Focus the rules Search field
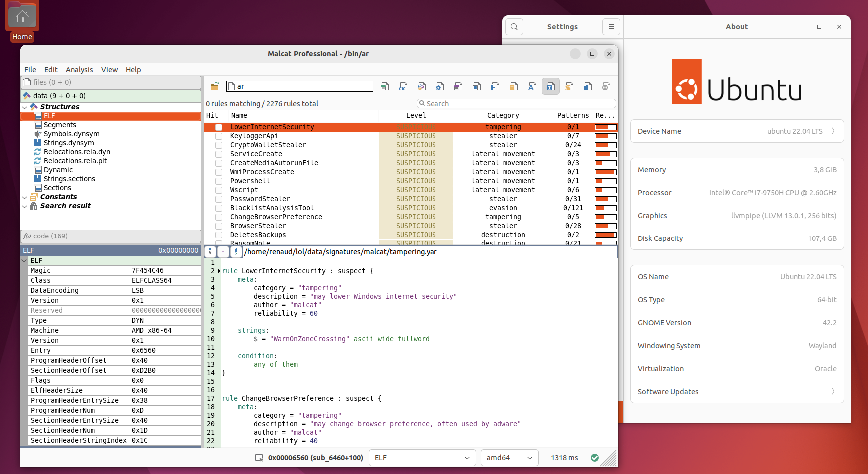Viewport: 868px width, 474px height. click(516, 104)
